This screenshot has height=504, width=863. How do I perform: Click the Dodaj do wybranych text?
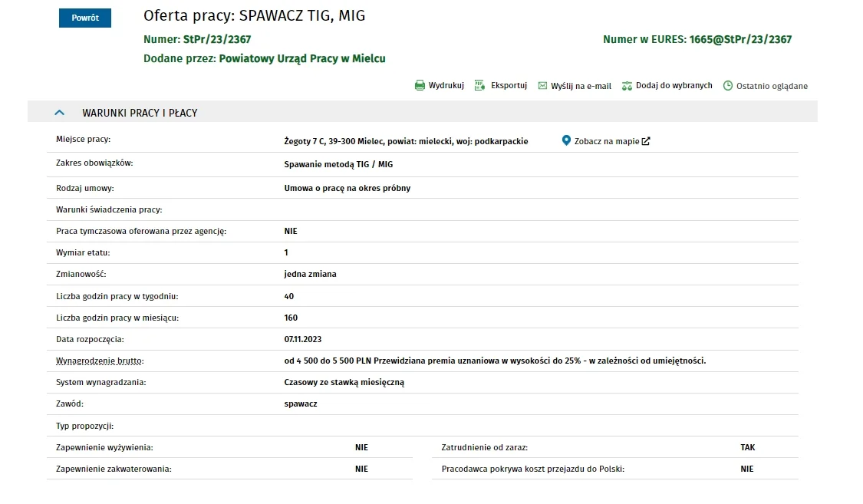674,86
